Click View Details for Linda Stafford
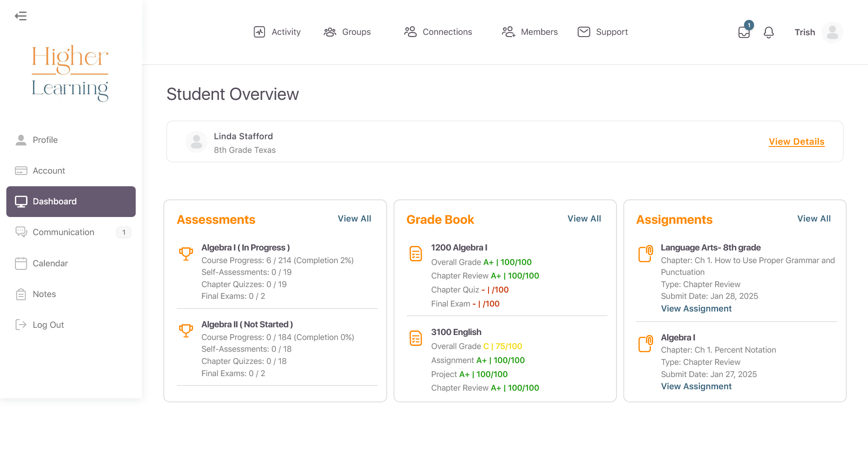This screenshot has width=868, height=453. (x=796, y=142)
